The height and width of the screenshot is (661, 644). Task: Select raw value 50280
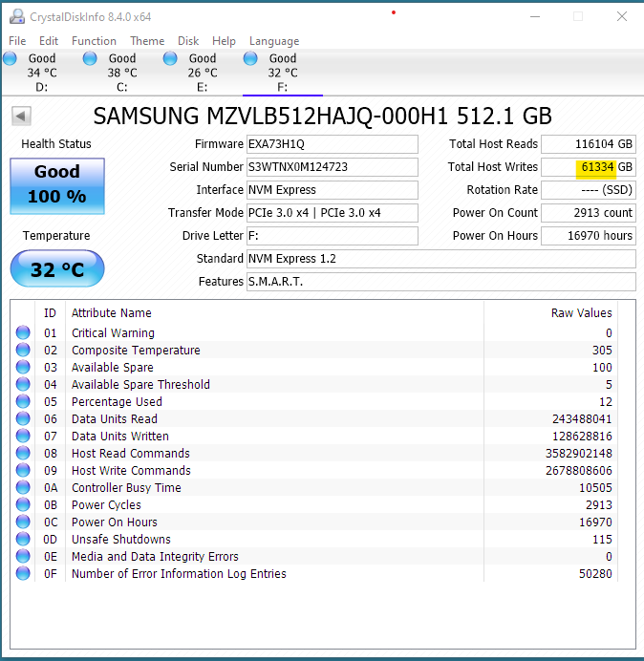coord(595,574)
